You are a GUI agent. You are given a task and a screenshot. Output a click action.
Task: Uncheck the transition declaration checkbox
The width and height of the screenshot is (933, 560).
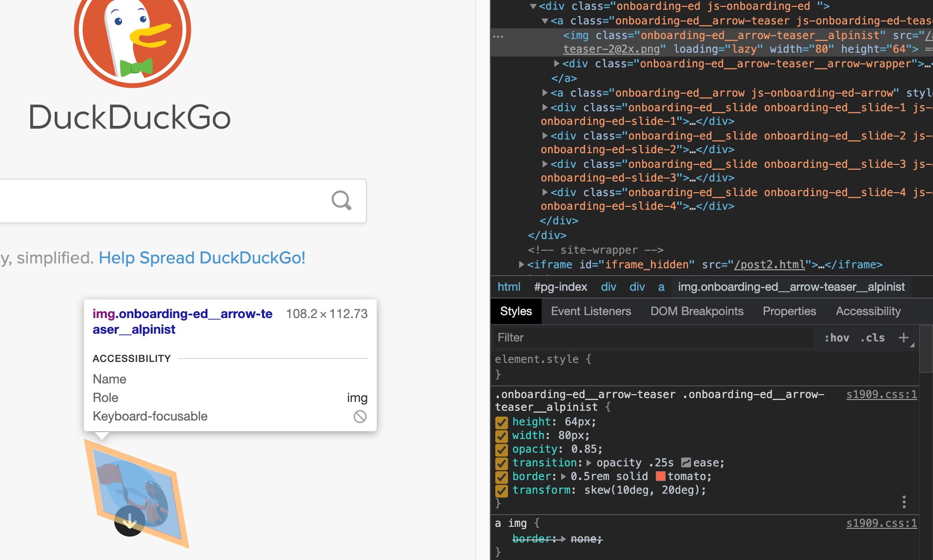point(502,463)
